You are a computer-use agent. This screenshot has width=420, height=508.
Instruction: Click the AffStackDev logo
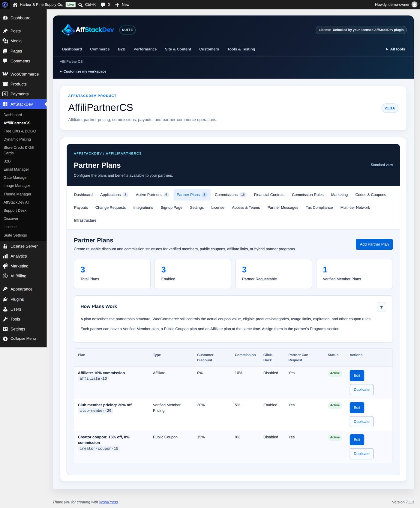(x=88, y=30)
